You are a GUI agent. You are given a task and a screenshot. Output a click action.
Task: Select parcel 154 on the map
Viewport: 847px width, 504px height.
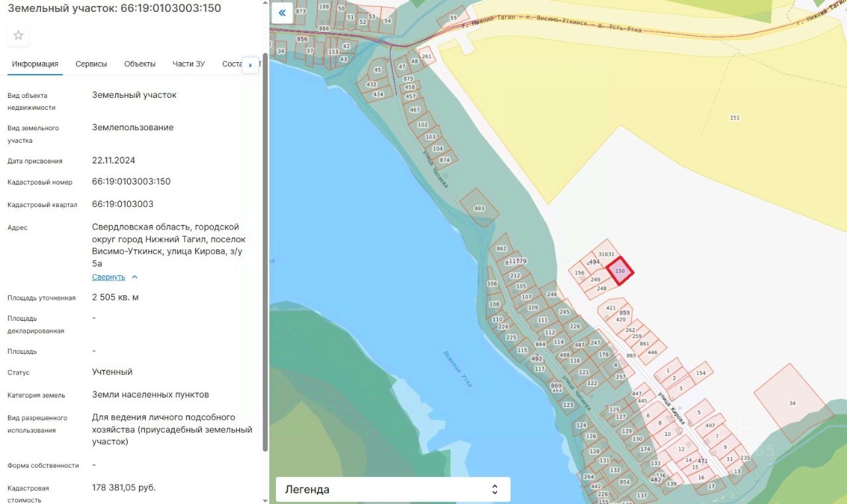point(700,373)
